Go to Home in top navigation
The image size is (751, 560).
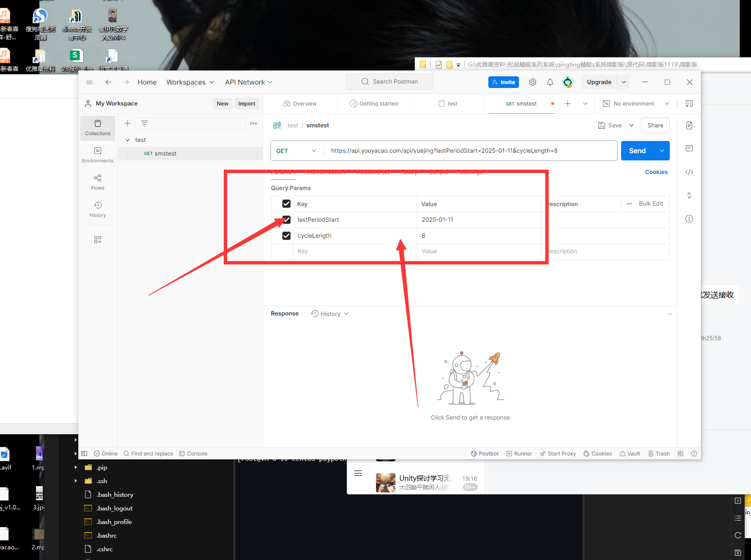click(x=147, y=82)
